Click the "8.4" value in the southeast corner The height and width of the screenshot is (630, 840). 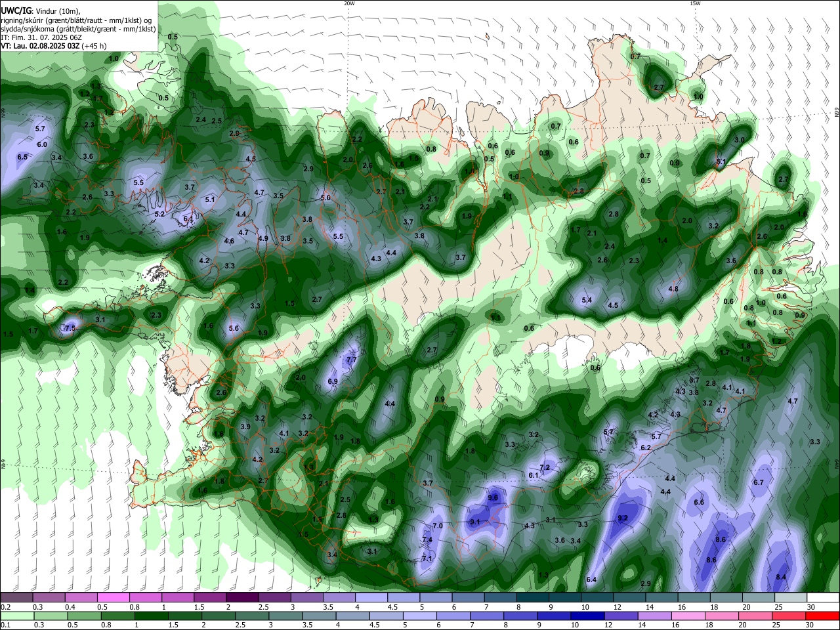click(782, 577)
